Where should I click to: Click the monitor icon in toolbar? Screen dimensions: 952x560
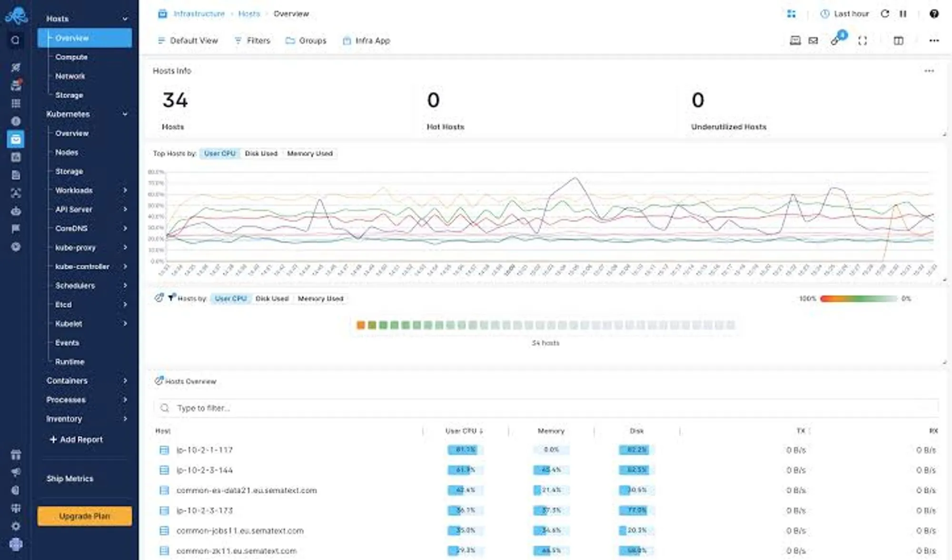click(x=795, y=41)
